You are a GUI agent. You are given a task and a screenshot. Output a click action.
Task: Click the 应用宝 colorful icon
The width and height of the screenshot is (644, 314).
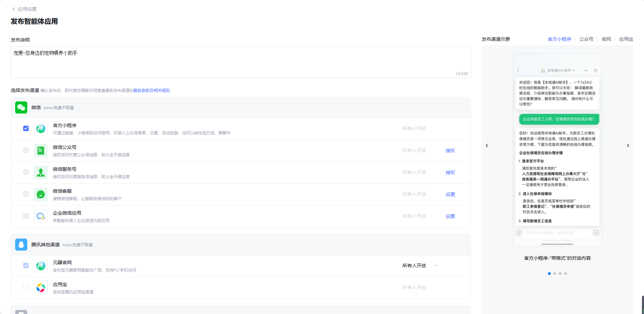41,288
